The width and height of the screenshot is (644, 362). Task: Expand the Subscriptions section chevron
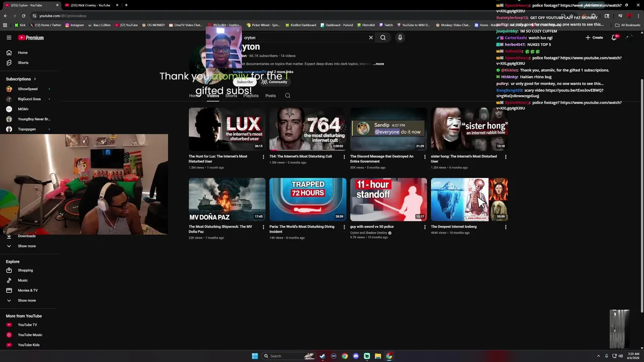click(x=35, y=79)
